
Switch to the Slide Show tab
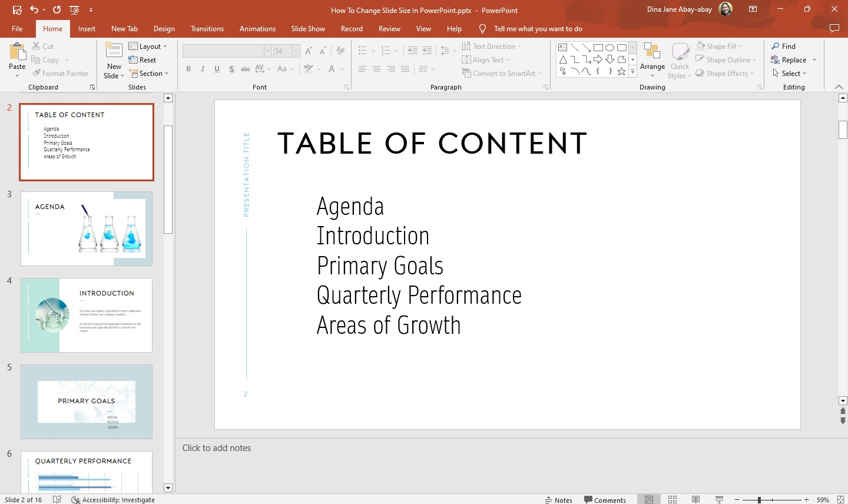point(308,28)
